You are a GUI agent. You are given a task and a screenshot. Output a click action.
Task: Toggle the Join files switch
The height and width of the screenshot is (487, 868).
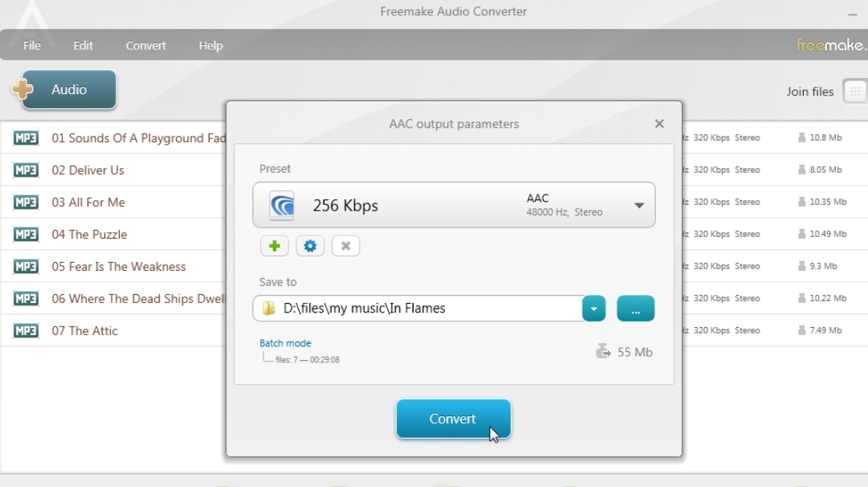tap(854, 92)
